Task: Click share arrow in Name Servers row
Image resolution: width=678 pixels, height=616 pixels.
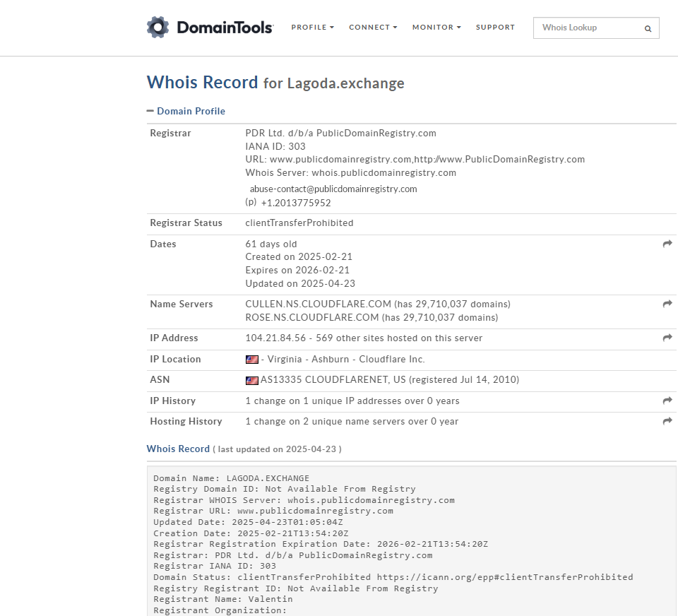Action: pos(667,304)
